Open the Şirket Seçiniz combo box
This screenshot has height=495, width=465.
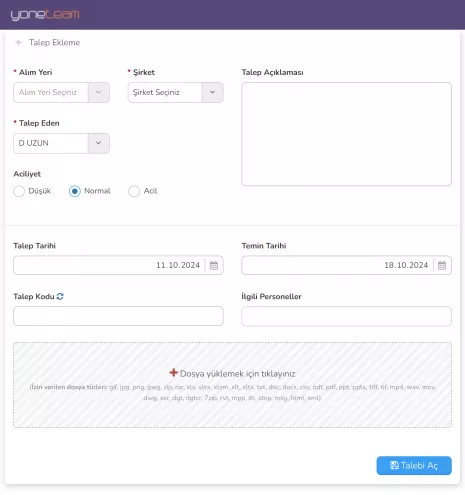point(175,92)
